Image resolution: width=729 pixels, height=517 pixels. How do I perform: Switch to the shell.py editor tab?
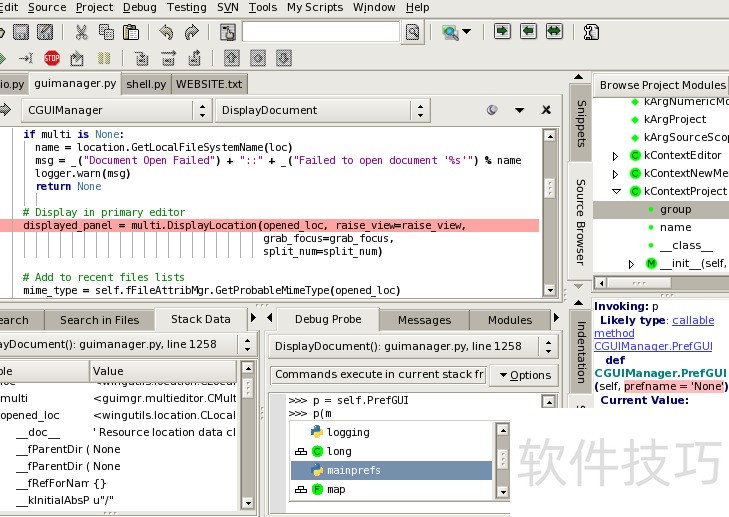146,84
